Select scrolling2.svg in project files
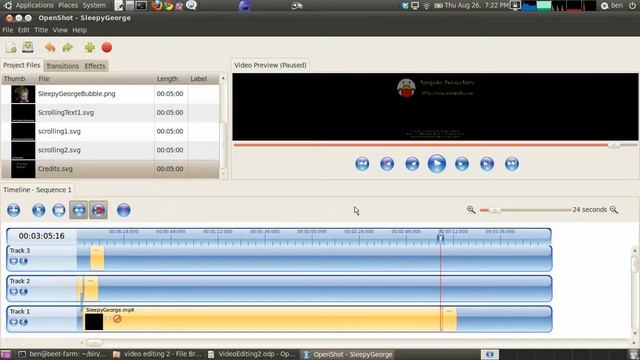640x360 pixels. (x=110, y=150)
